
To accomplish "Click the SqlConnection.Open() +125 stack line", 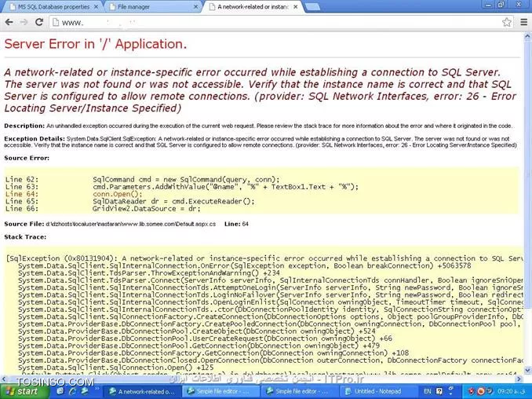I will click(116, 368).
